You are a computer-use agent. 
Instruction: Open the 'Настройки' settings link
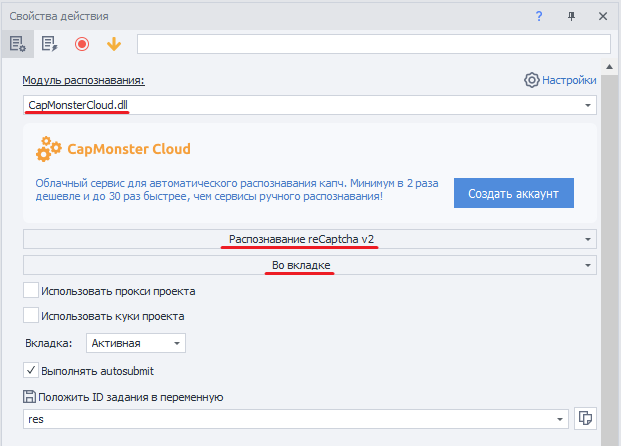click(x=560, y=80)
